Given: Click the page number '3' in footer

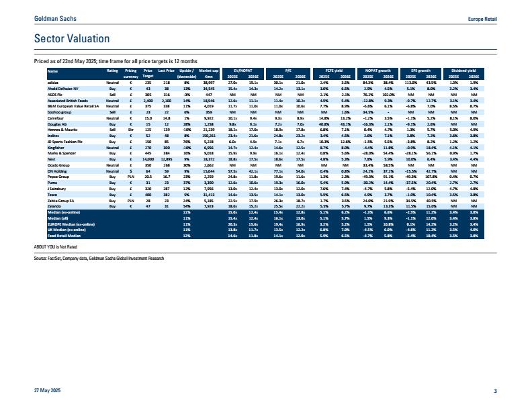Looking at the screenshot, I should tap(495, 391).
